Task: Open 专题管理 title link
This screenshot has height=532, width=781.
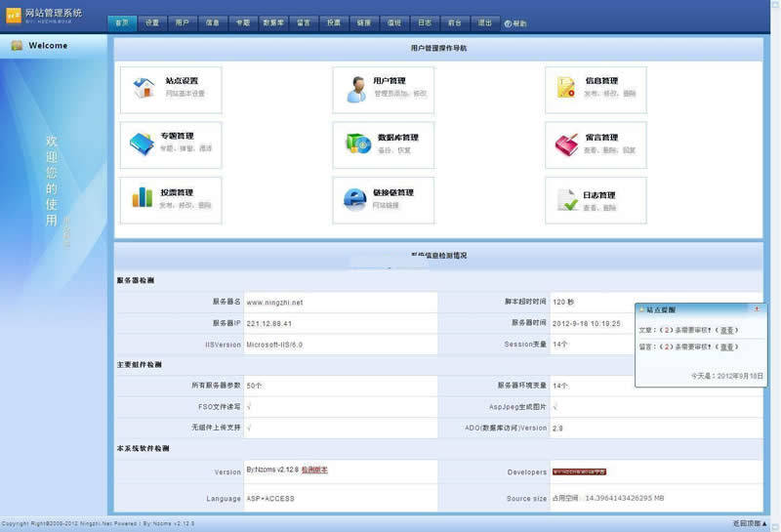Action: (177, 136)
